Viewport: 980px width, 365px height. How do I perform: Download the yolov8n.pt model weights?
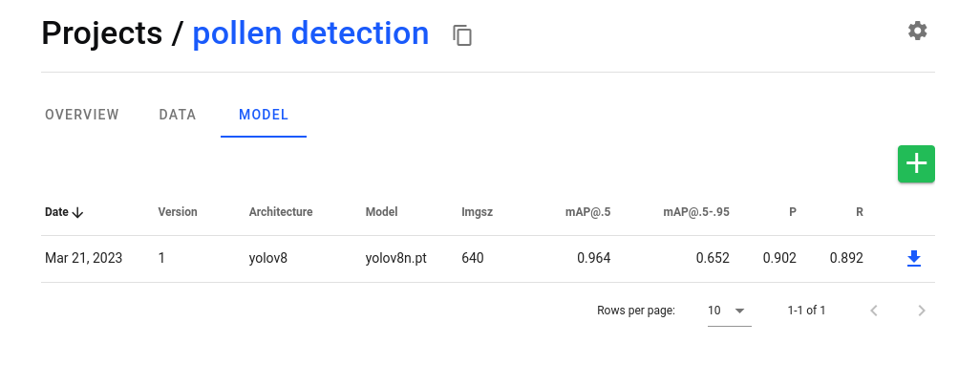click(914, 258)
